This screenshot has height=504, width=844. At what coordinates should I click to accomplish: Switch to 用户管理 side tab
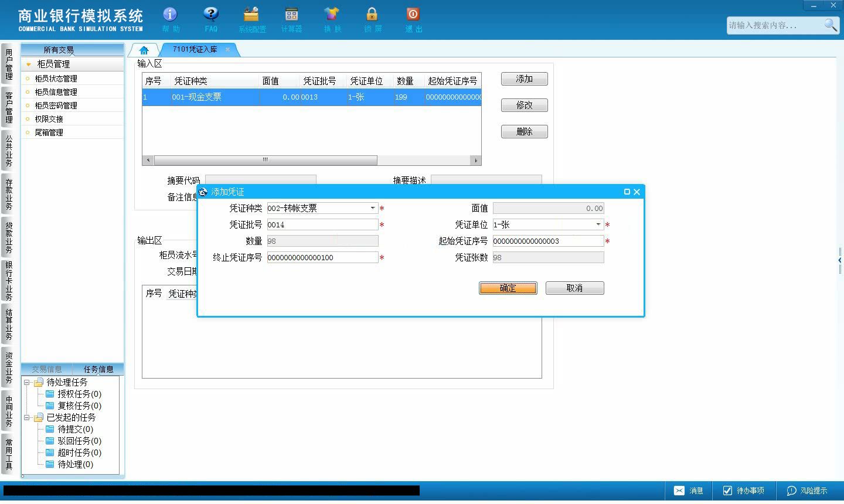[x=9, y=64]
